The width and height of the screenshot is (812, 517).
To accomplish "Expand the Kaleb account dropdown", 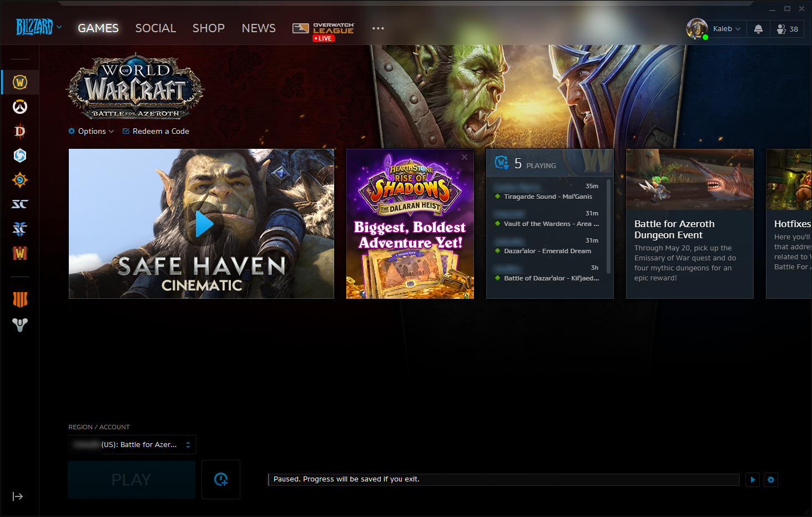I will [727, 29].
